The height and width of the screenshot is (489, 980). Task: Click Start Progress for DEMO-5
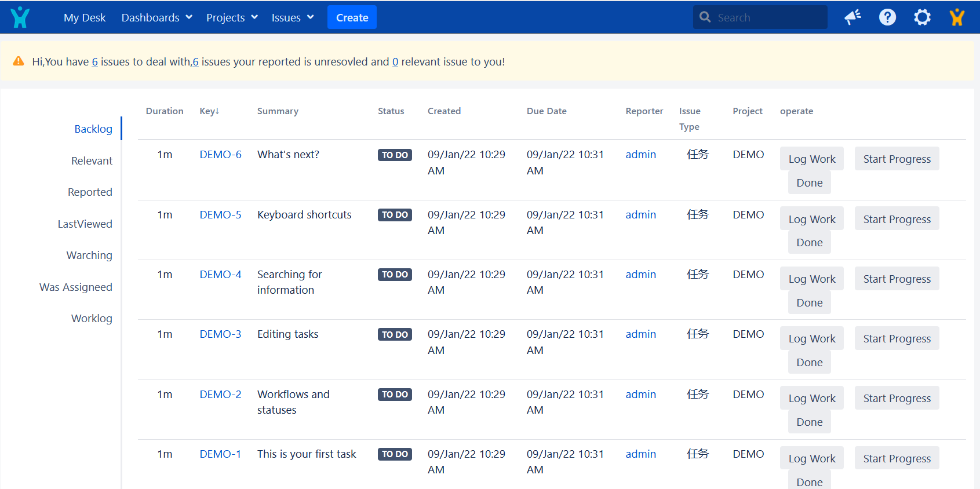(897, 219)
